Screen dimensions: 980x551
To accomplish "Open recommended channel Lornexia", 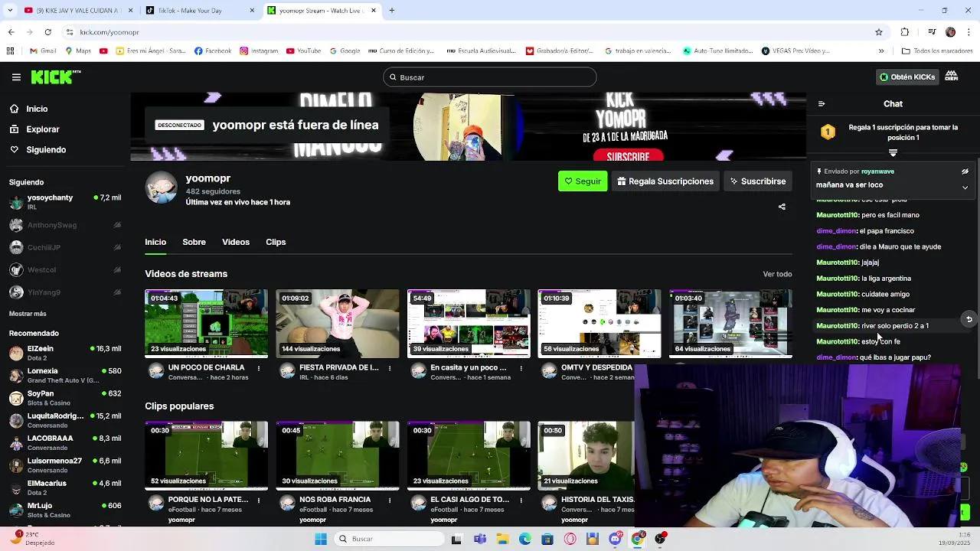I will [64, 375].
